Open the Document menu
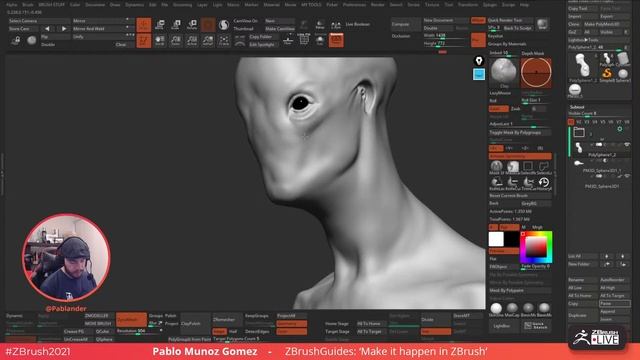Viewport: 640px width, 360px height. pyautogui.click(x=95, y=5)
